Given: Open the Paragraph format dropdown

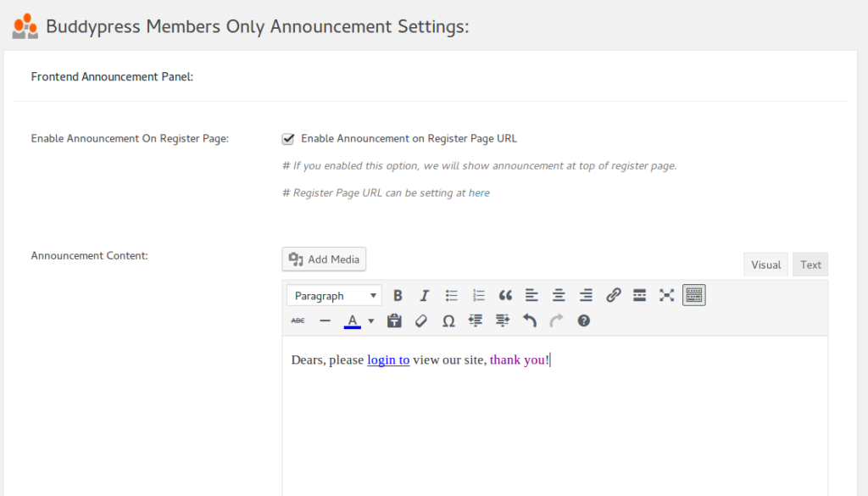Looking at the screenshot, I should tap(334, 295).
